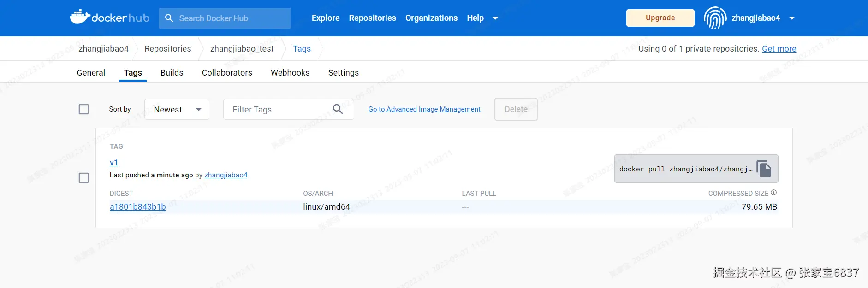This screenshot has height=288, width=868.
Task: Go to Repositories in top navigation
Action: 372,18
